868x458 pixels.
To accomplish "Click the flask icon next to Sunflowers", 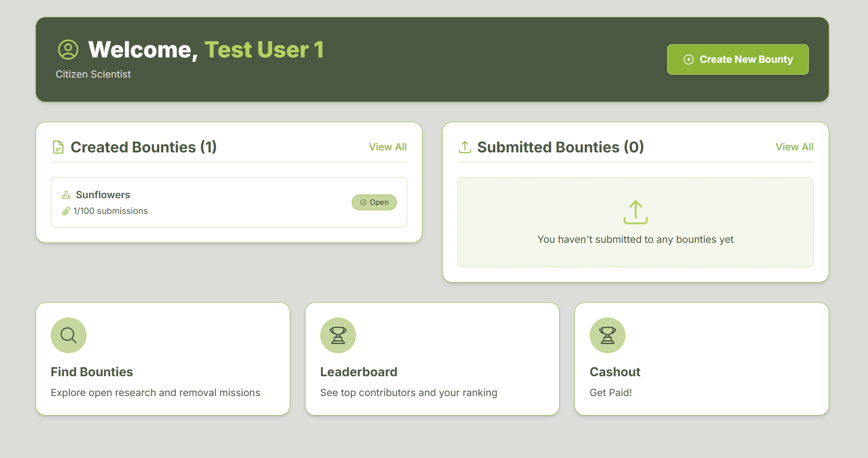I will pyautogui.click(x=66, y=195).
